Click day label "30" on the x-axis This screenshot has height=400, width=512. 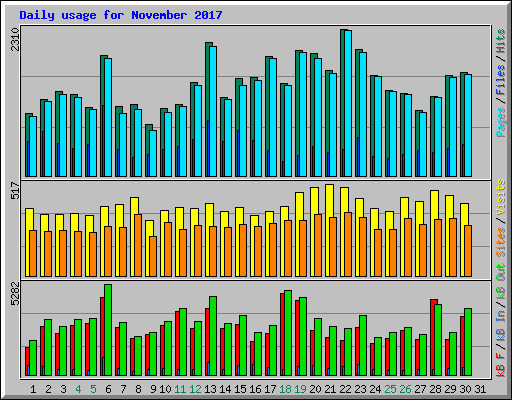point(465,389)
